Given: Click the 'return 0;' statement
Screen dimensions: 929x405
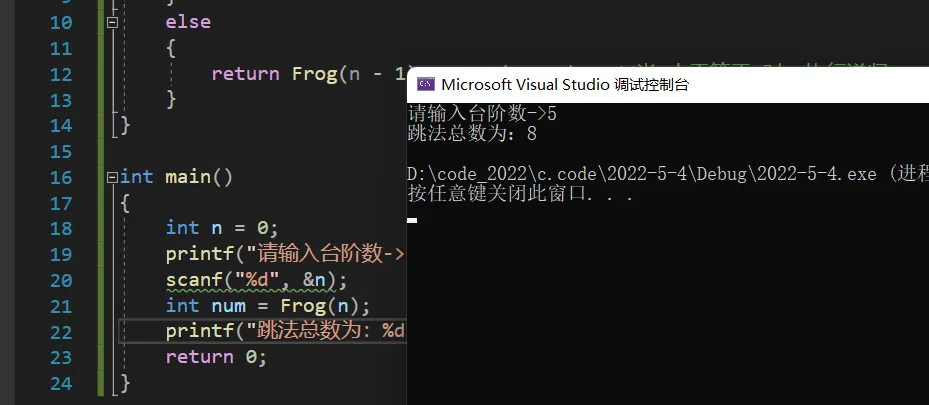Looking at the screenshot, I should click(216, 357).
